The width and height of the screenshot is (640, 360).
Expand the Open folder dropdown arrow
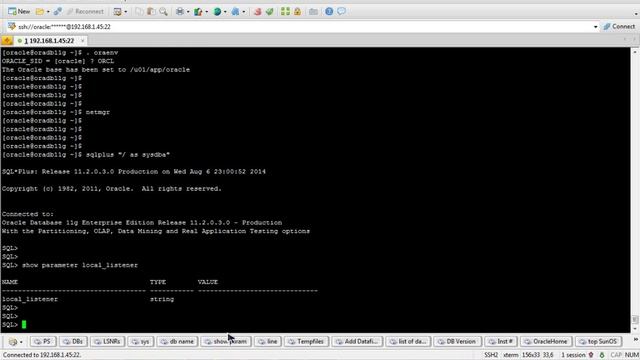pos(48,12)
